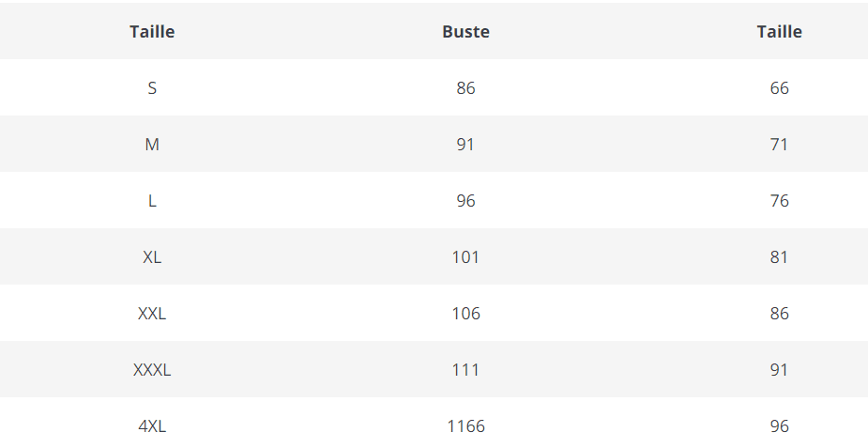Select waist value 96 in 4XL row

pos(779,426)
